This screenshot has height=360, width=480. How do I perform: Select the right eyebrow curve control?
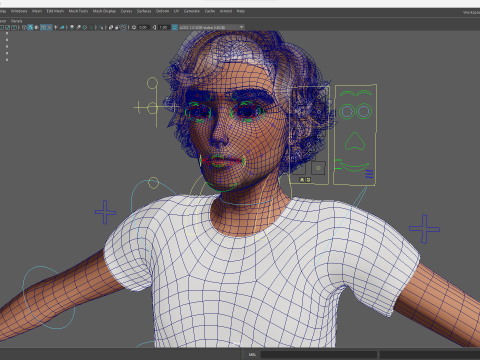(364, 93)
